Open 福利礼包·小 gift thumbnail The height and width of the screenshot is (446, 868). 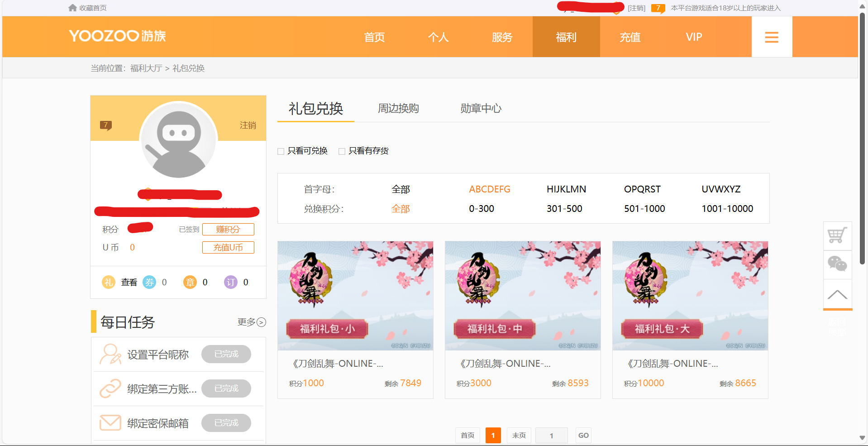[x=355, y=296]
